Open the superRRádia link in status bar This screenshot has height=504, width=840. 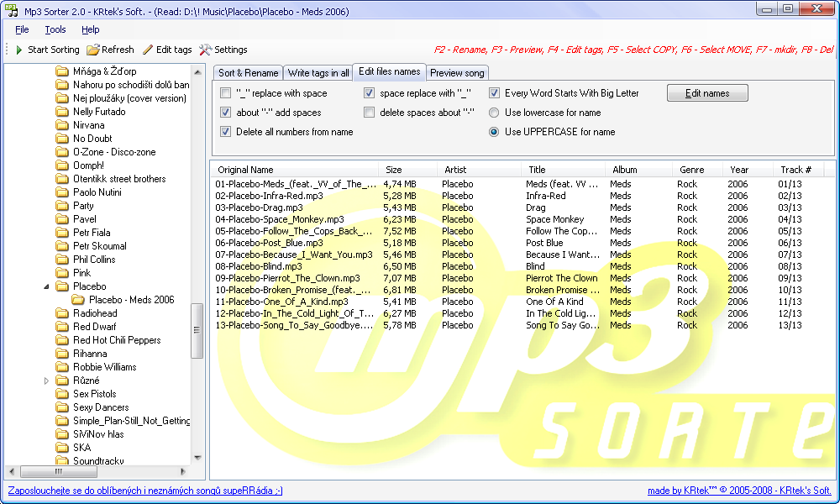pyautogui.click(x=145, y=491)
